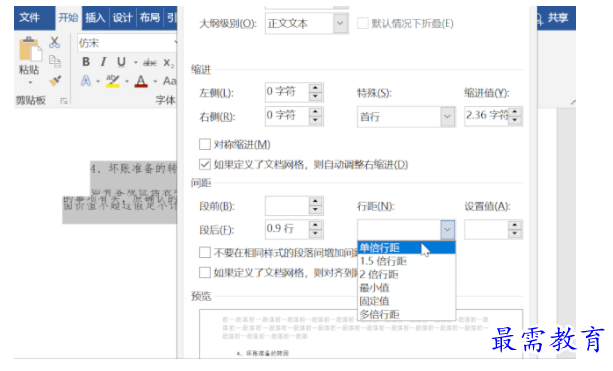Image resolution: width=613 pixels, height=371 pixels.
Task: Toggle Underline formatting
Action: tap(121, 62)
